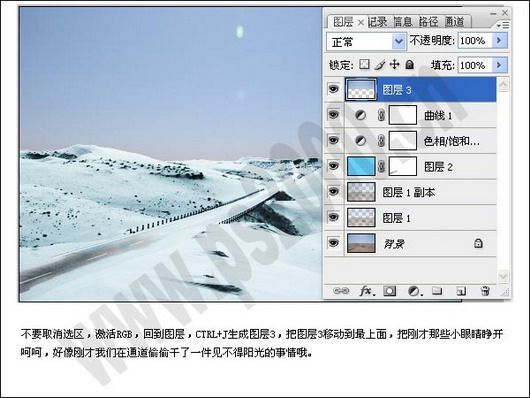Click the 曲线 1 adjustment icon

coord(361,115)
